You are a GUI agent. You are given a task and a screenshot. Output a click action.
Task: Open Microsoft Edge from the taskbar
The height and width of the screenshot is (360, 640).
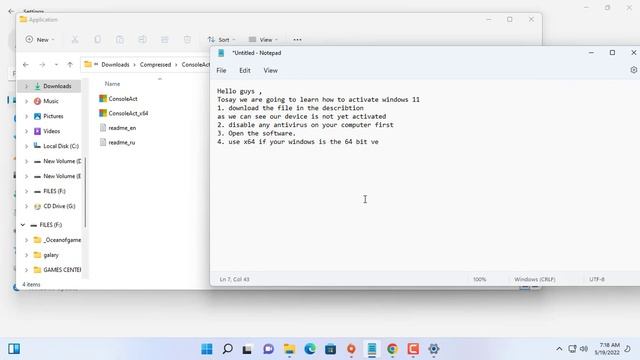pos(310,349)
